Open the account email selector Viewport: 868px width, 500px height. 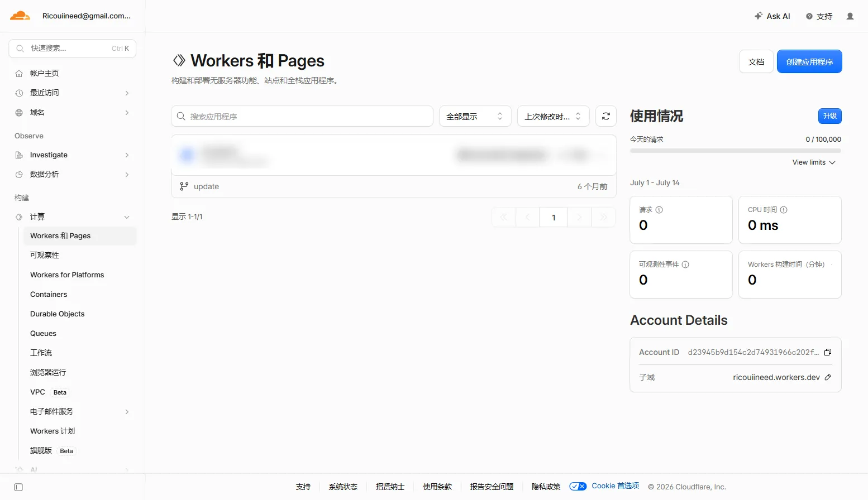point(87,16)
